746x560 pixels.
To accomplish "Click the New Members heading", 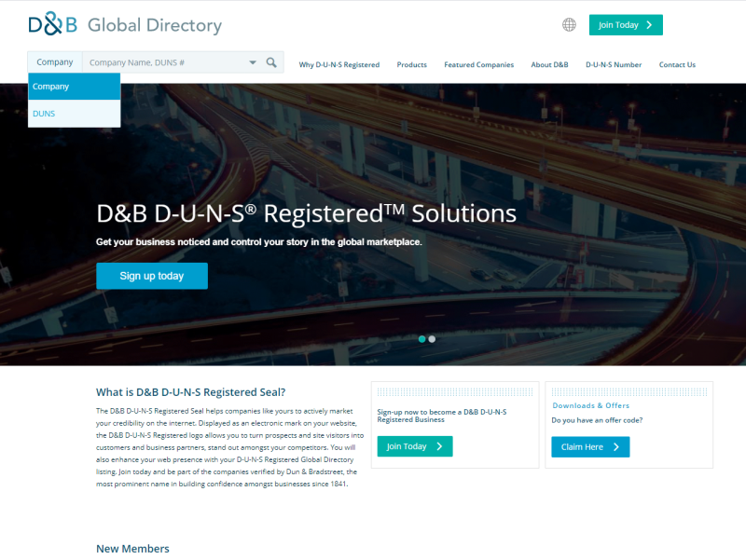I will (x=132, y=549).
